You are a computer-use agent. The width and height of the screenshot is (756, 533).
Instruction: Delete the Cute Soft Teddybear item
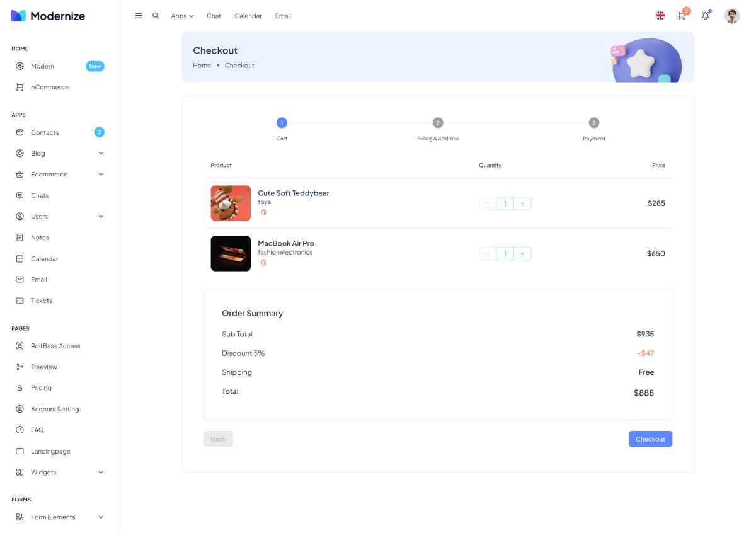tap(264, 212)
